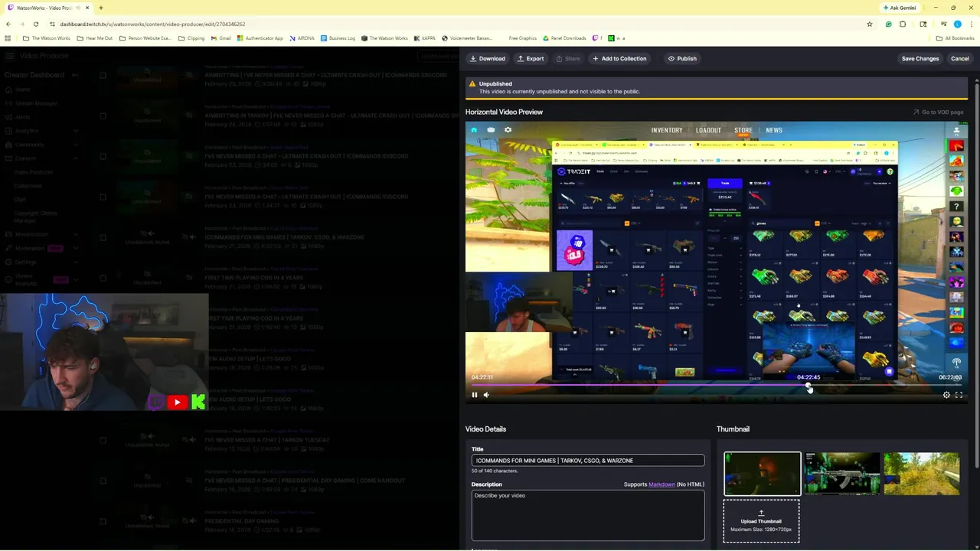Check the February 21 1:08:50 COD video checkbox
The image size is (980, 551).
point(103,279)
